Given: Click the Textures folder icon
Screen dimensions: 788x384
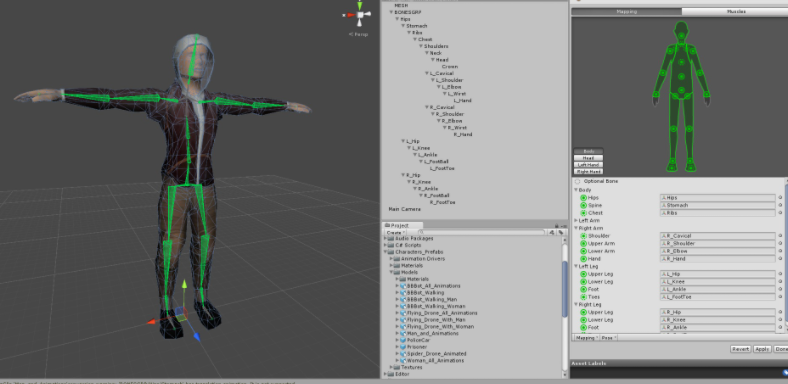Looking at the screenshot, I should [397, 367].
